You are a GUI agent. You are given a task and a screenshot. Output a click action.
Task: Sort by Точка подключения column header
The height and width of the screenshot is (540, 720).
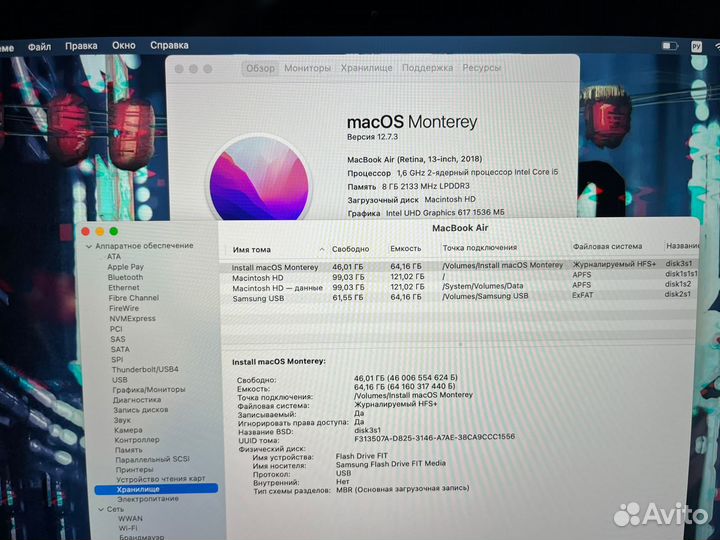(x=480, y=248)
